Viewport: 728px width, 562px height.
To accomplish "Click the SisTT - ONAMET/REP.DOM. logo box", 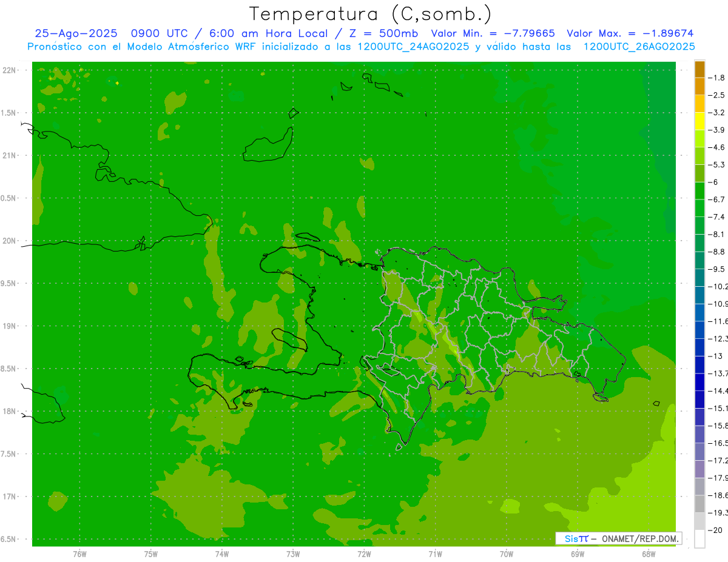I will click(x=618, y=538).
